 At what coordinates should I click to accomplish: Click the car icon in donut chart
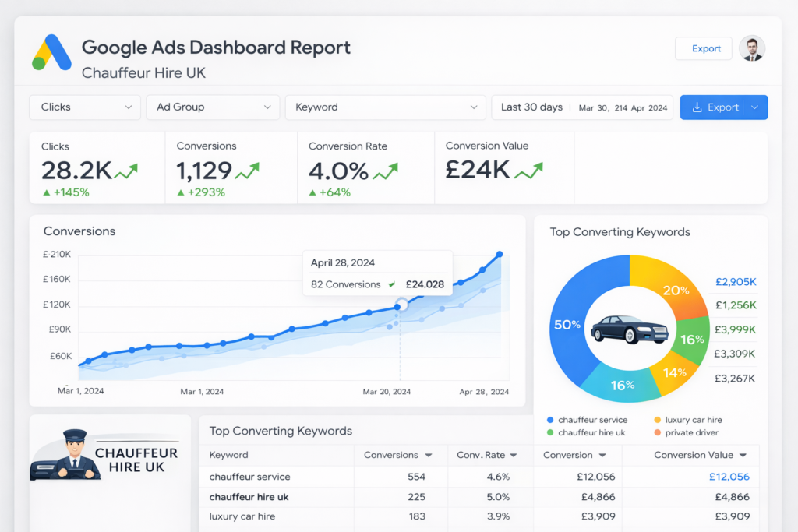click(630, 329)
